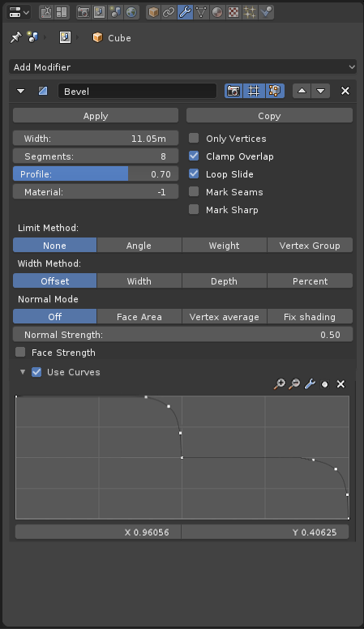Viewport: 364px width, 629px height.
Task: Select the Modifiers wrench tab
Action: pos(185,12)
